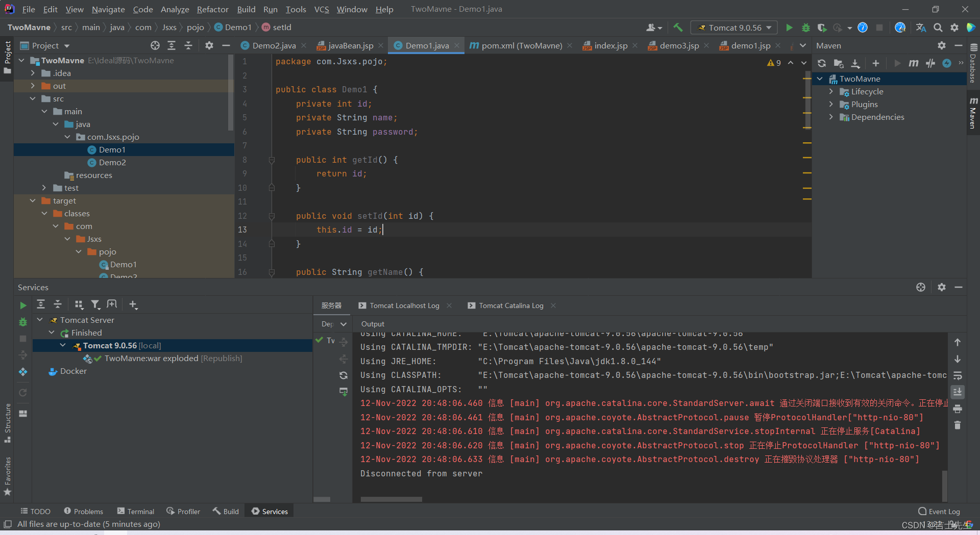Toggle soft-wrap in console output

pos(958,375)
